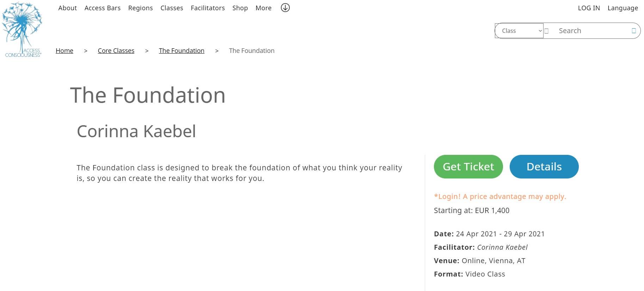
Task: Expand the Language selector
Action: click(622, 8)
